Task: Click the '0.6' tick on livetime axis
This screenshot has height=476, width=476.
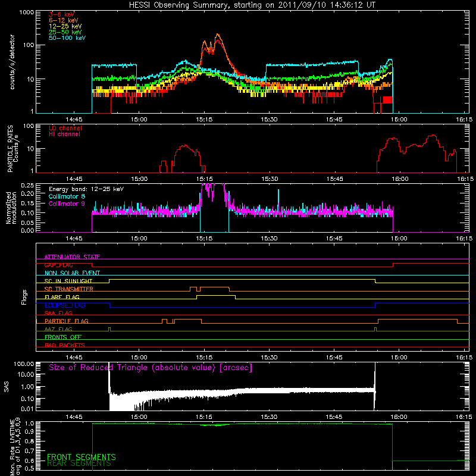Action: pyautogui.click(x=30, y=461)
